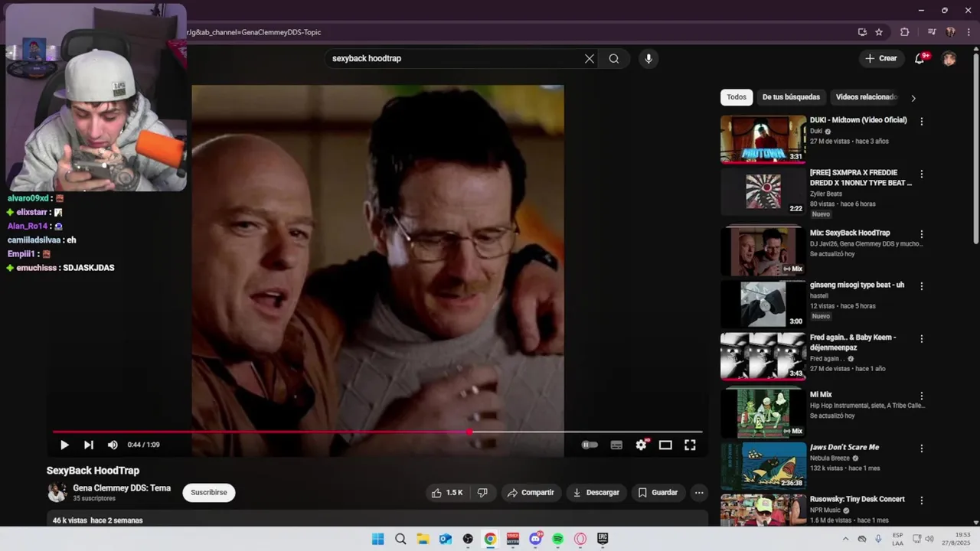Open Discord from taskbar

[535, 539]
